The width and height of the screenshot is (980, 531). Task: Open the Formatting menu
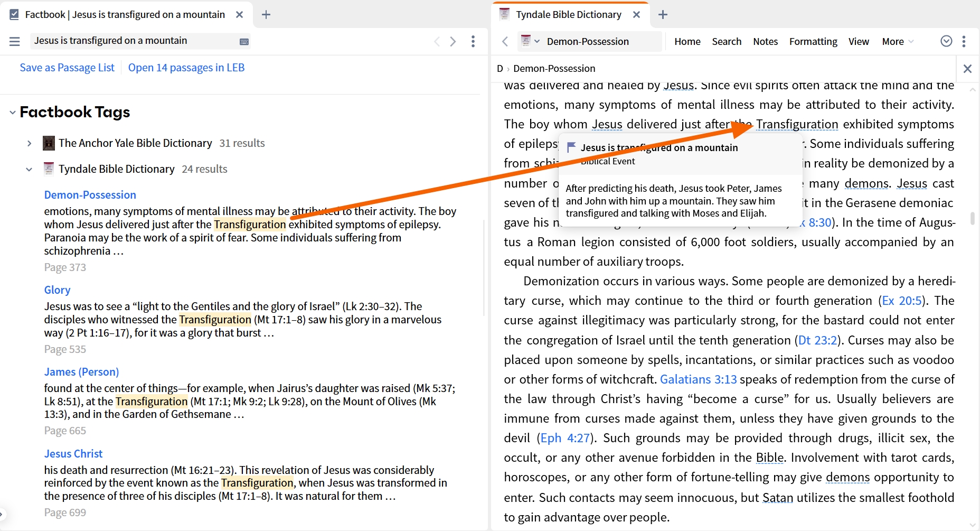[x=813, y=41]
